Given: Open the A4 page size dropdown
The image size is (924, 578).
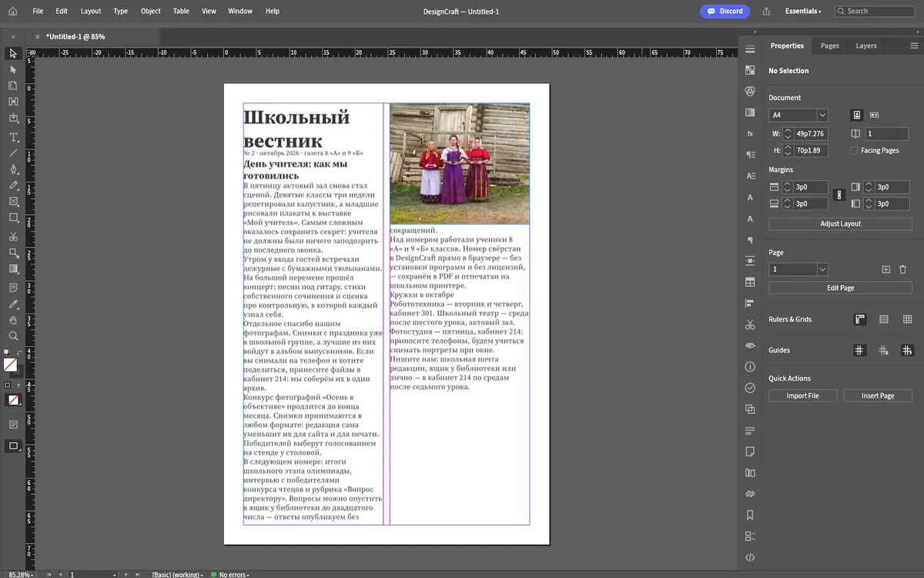Looking at the screenshot, I should [822, 115].
